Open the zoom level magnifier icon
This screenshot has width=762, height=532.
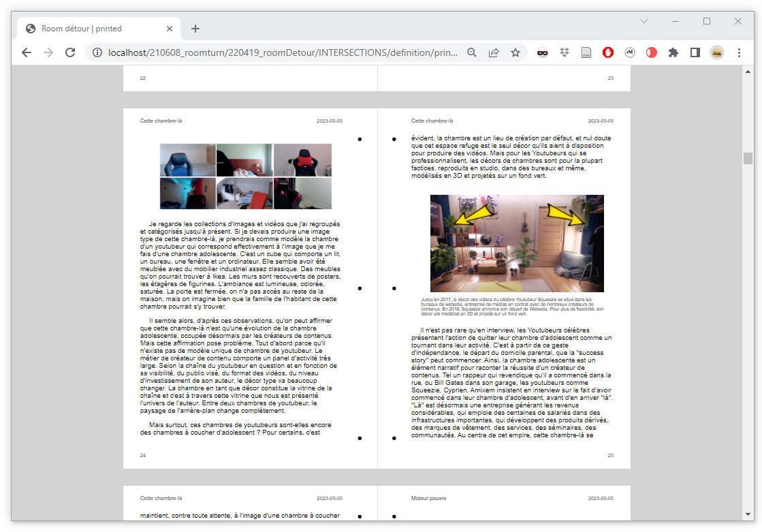point(472,52)
